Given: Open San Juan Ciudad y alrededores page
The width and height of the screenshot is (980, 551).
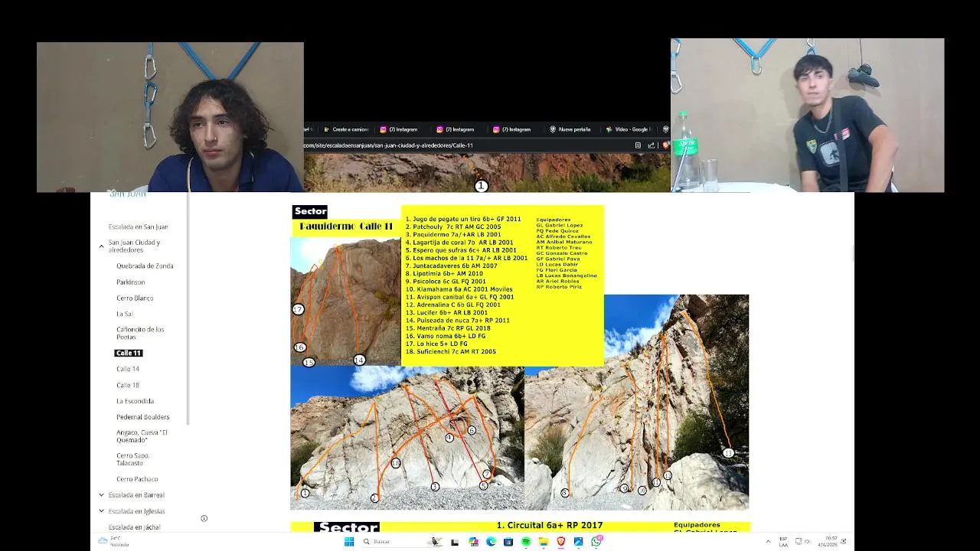Looking at the screenshot, I should click(x=135, y=246).
